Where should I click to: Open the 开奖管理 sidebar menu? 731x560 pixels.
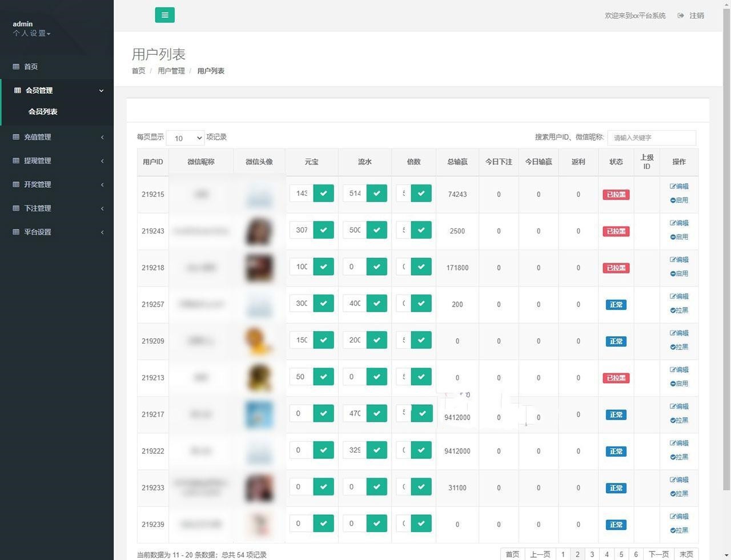coord(57,184)
